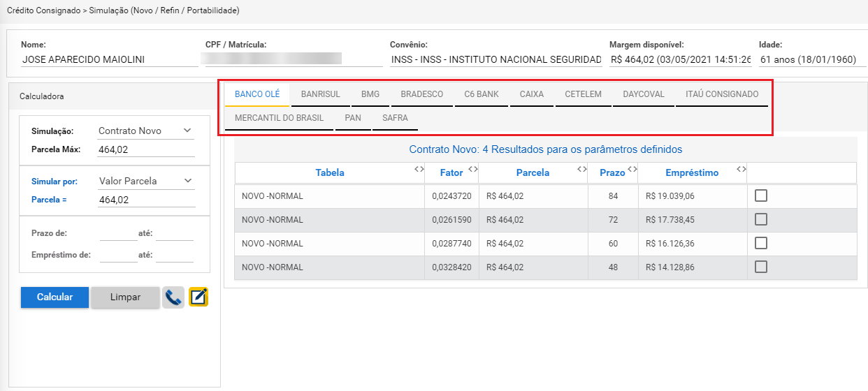
Task: Open the Simulação Contrato Novo dropdown
Action: [146, 131]
